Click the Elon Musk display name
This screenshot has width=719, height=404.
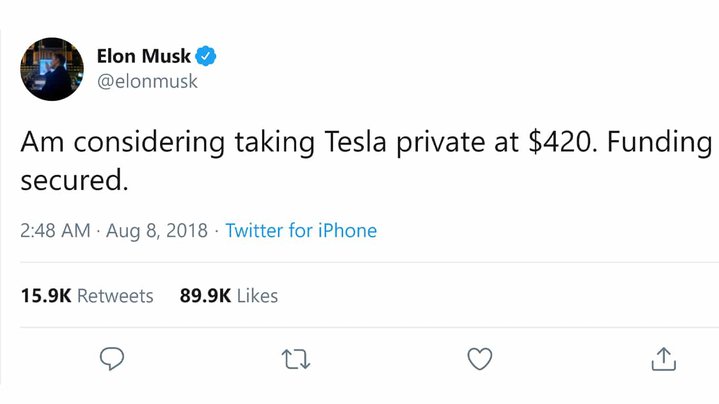coord(144,56)
